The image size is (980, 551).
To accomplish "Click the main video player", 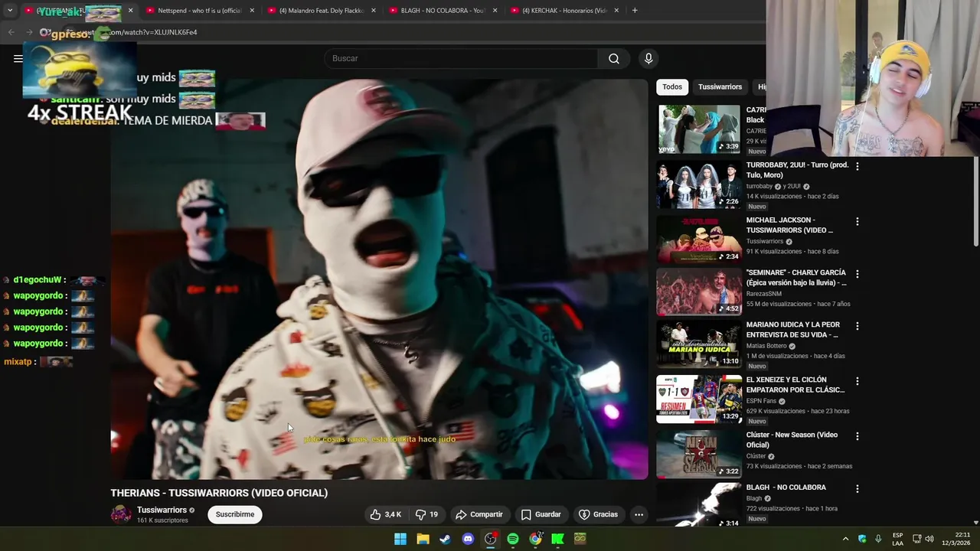I will (x=379, y=279).
